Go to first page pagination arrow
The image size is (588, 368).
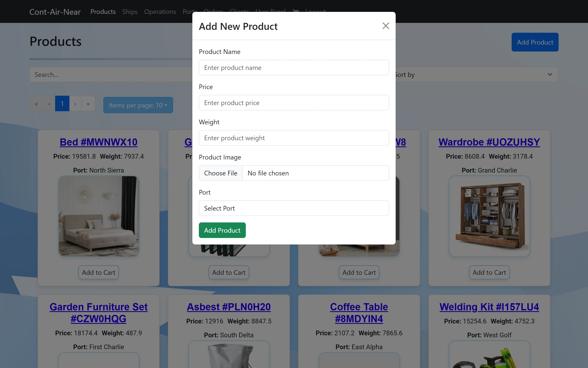click(36, 104)
